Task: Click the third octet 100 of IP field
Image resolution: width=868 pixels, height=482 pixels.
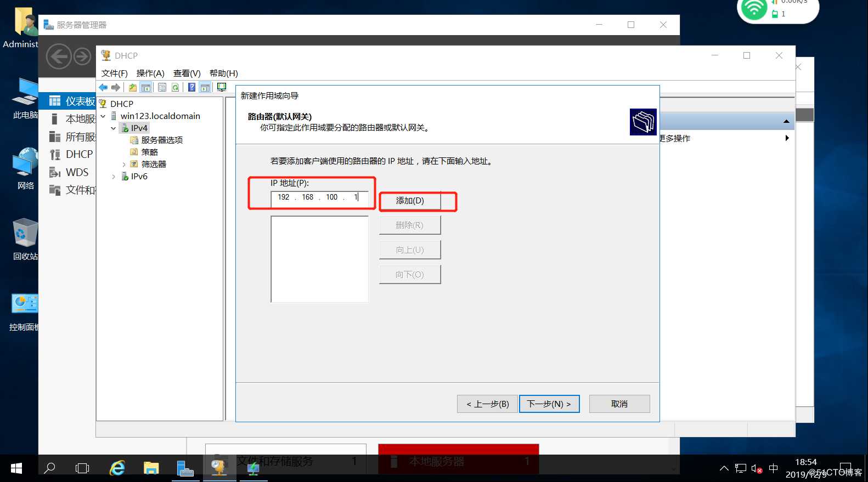Action: coord(331,197)
